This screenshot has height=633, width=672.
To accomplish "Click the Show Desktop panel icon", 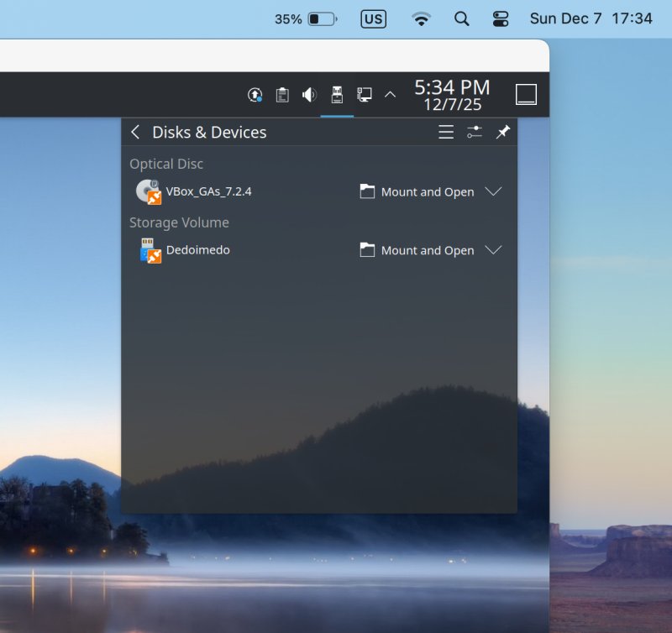I will click(x=526, y=95).
